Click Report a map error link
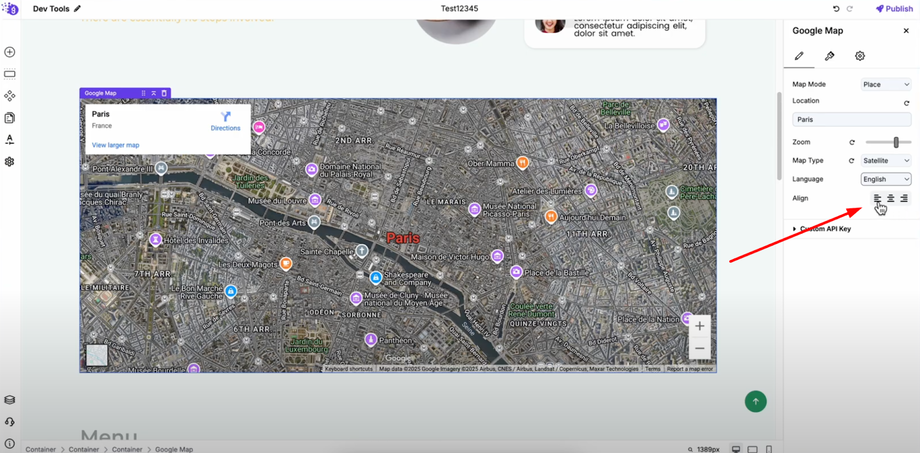The image size is (920, 453). coord(690,369)
